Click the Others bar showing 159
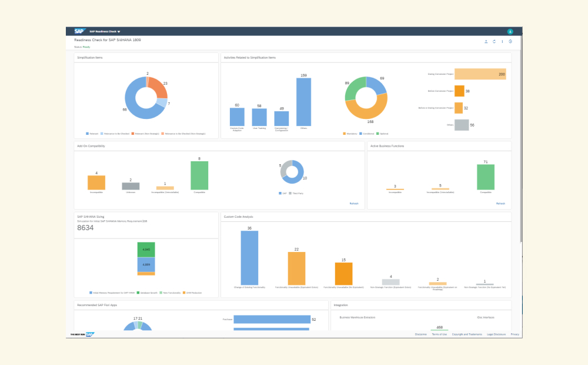588x365 pixels. (x=303, y=102)
